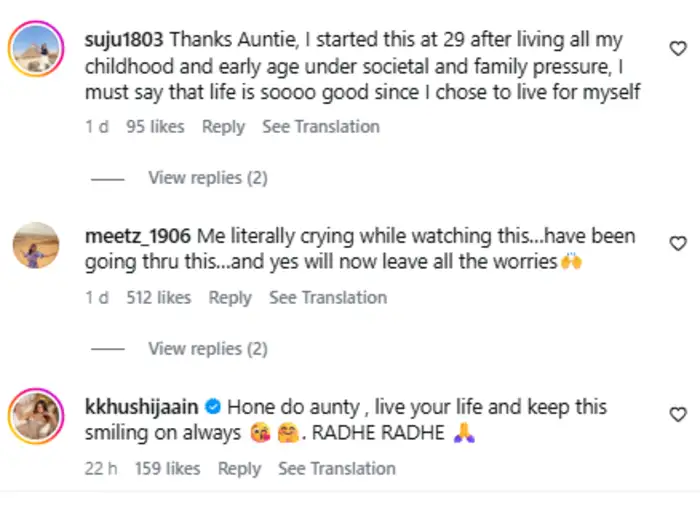Open the meetz_1906 username link
The image size is (700, 505).
[138, 237]
